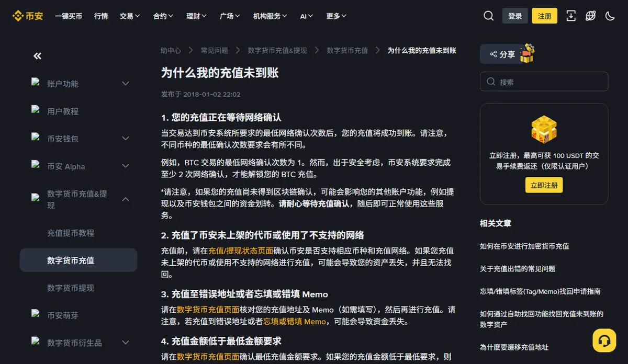This screenshot has width=628, height=364.
Task: Click the register promo cube image
Action: tap(544, 130)
